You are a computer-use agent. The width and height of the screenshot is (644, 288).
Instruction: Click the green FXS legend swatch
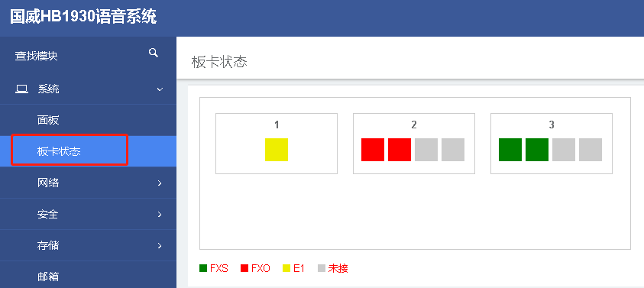point(203,268)
